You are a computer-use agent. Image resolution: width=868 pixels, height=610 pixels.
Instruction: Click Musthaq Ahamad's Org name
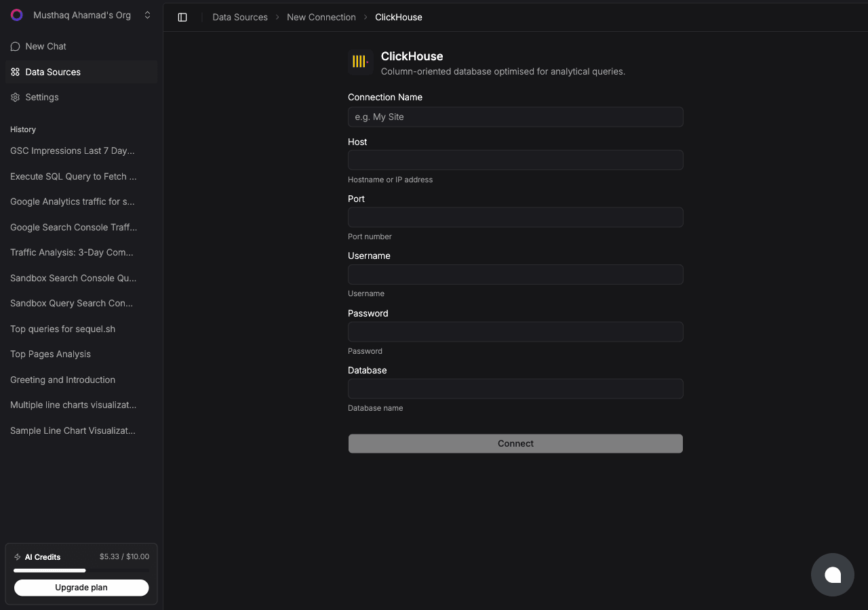click(x=82, y=15)
